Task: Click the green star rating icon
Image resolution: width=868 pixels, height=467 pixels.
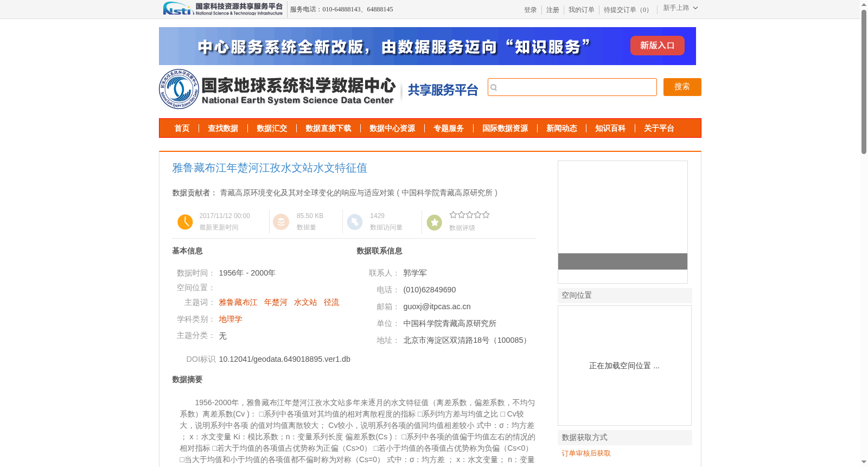Action: point(435,222)
